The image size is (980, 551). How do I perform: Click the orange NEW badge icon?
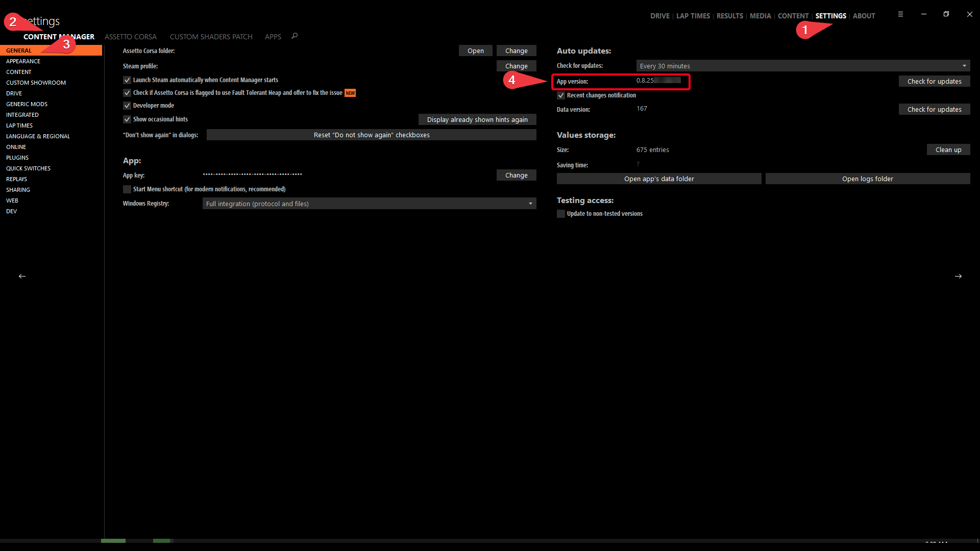[x=350, y=93]
